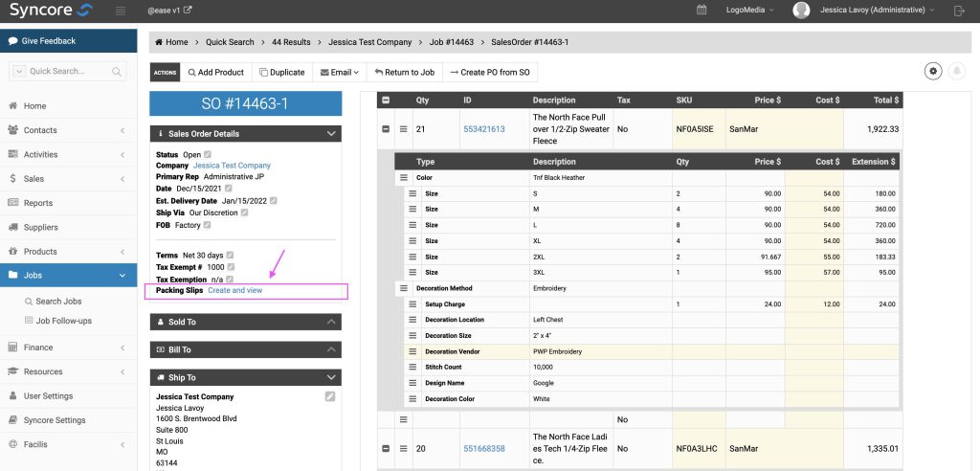Screen dimensions: 980x471
Task: Click the notification bell icon
Action: pyautogui.click(x=956, y=71)
